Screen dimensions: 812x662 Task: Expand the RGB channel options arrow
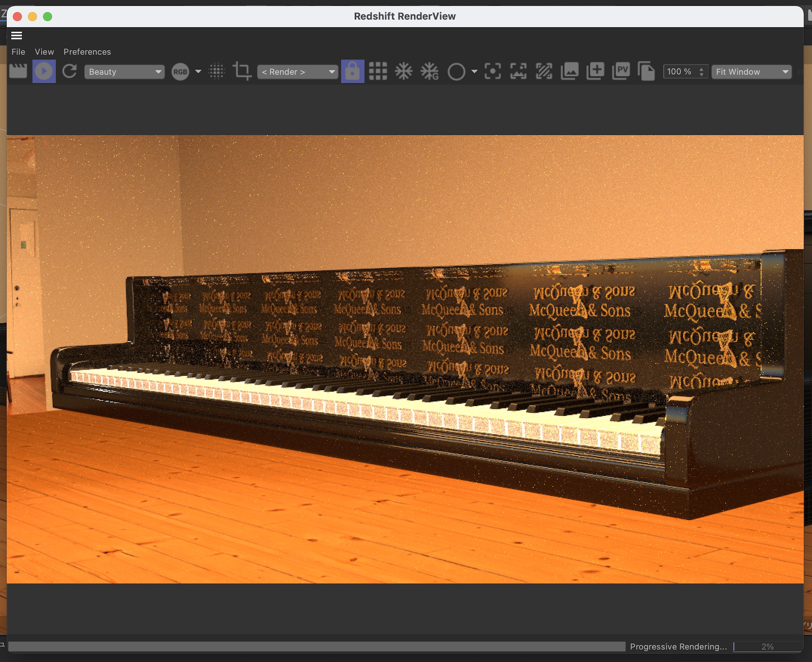click(x=198, y=72)
